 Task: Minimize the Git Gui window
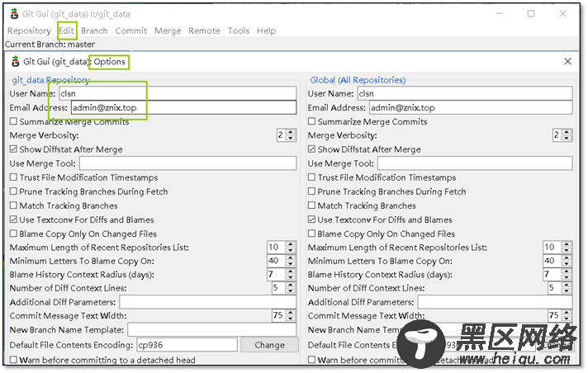(x=499, y=14)
